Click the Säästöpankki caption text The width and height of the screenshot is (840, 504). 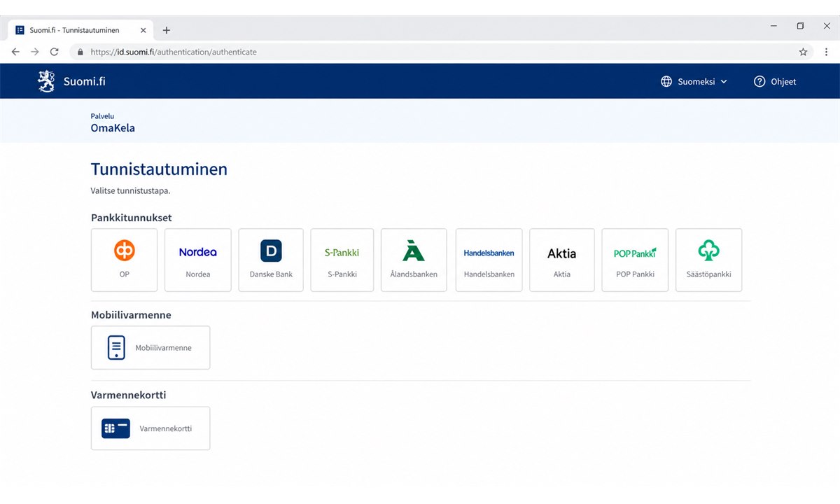point(708,274)
